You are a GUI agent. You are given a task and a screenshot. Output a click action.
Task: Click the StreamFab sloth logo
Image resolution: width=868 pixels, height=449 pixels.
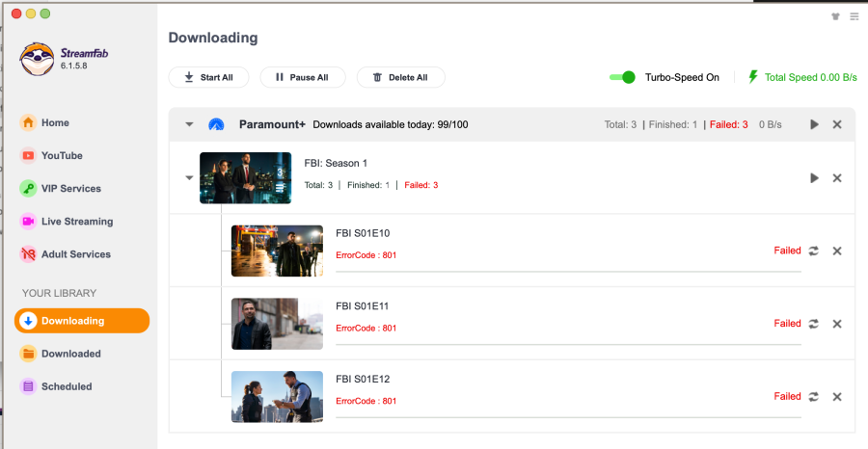[x=37, y=59]
